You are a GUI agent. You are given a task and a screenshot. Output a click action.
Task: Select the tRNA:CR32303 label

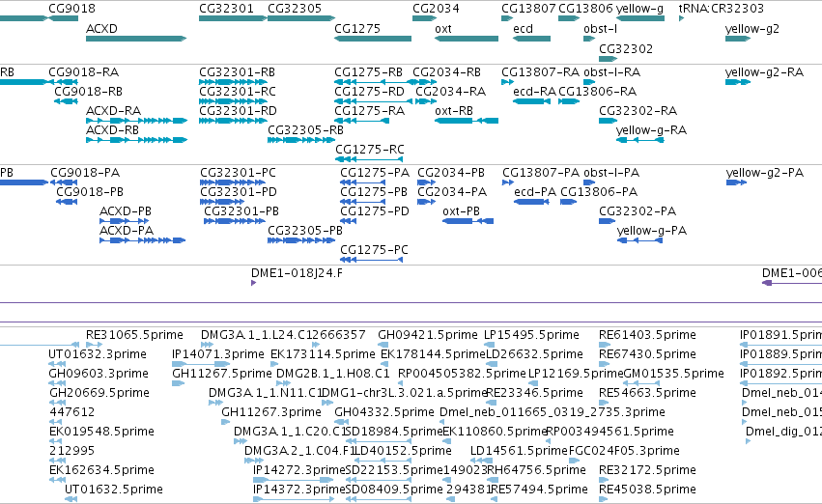pyautogui.click(x=722, y=9)
